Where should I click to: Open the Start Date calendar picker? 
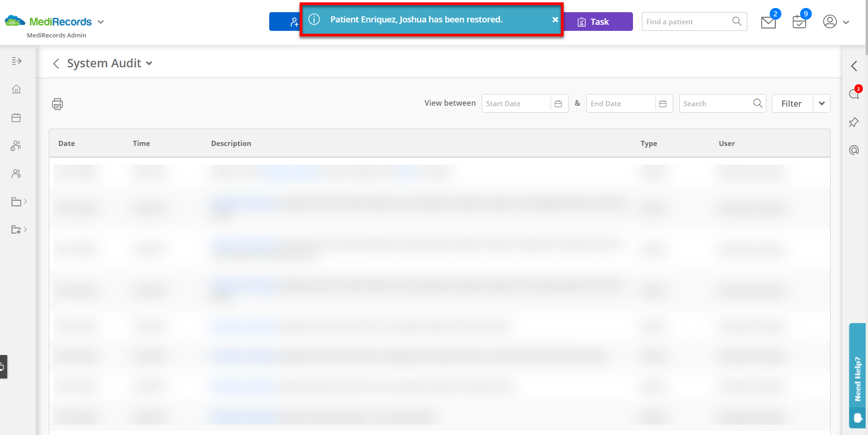click(559, 104)
